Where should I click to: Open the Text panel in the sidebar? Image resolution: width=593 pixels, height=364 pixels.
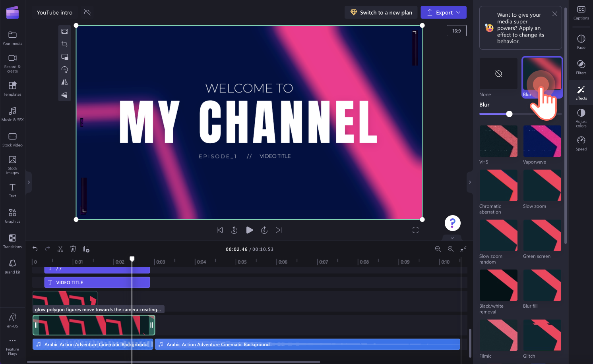[x=12, y=190]
